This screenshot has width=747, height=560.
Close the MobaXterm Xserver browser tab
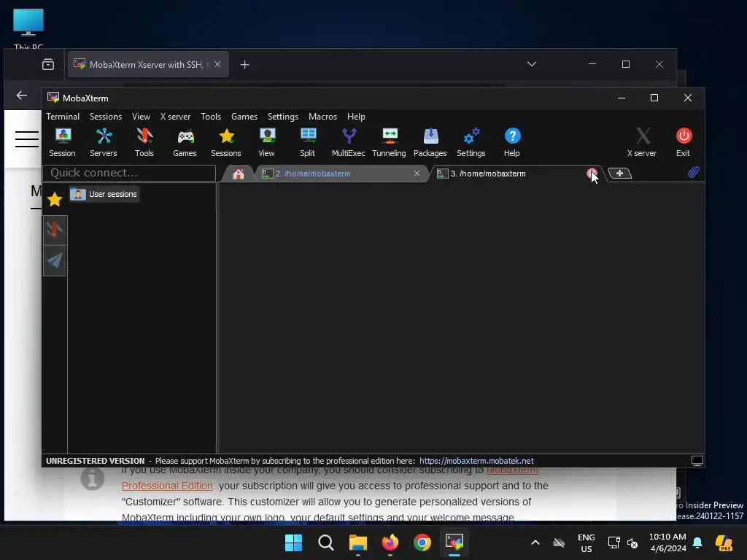coord(217,64)
